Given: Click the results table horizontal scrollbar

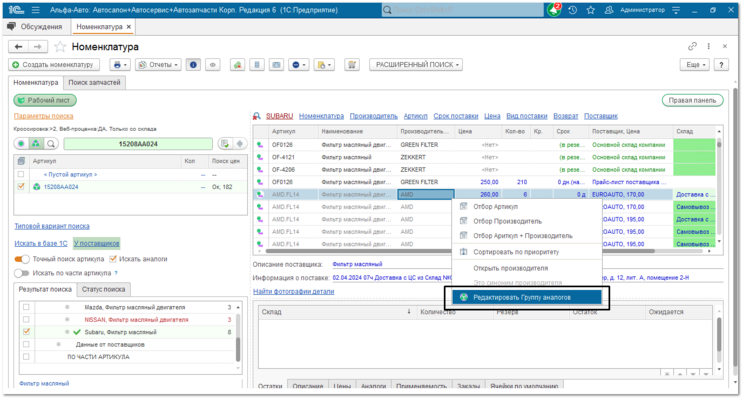Looking at the screenshot, I should [x=460, y=251].
